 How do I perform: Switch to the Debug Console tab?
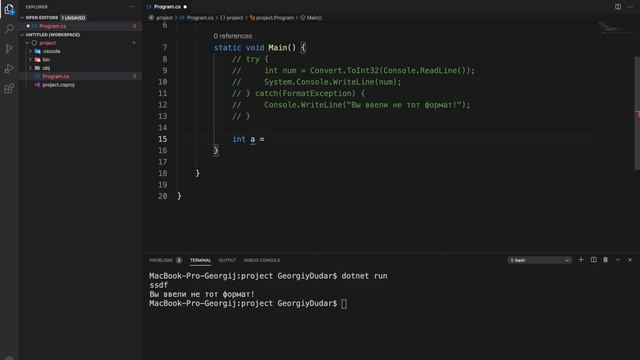click(x=262, y=260)
